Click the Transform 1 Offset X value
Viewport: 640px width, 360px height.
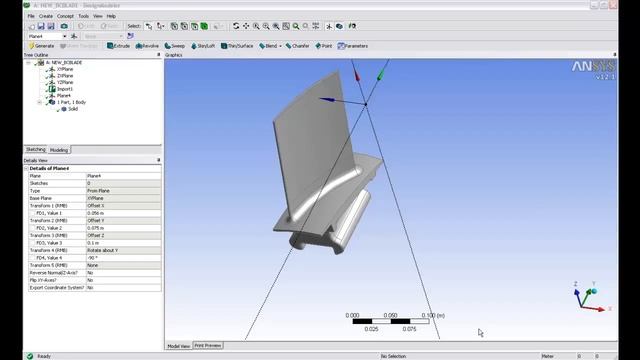(124, 206)
